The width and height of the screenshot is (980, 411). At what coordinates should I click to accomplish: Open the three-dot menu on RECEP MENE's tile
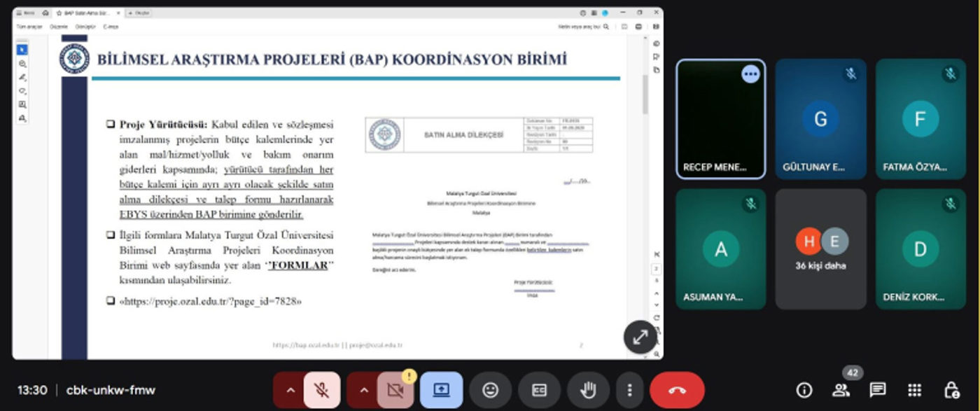coord(751,74)
